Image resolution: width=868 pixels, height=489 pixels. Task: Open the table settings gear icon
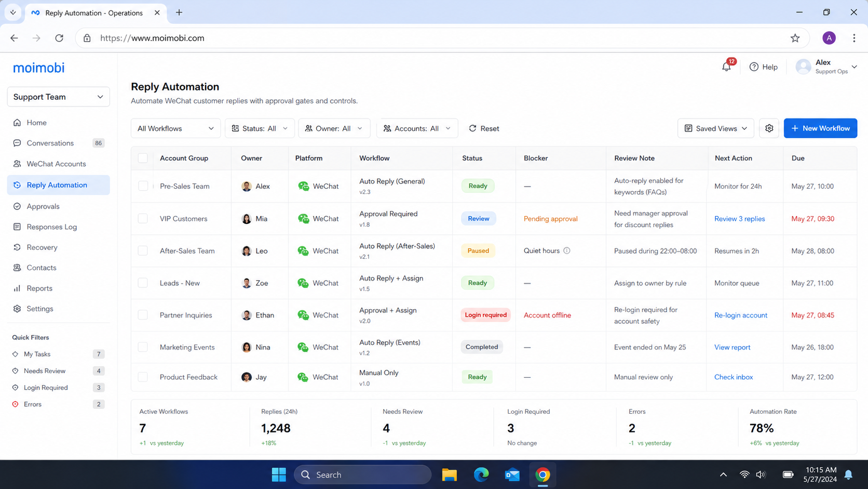[769, 128]
